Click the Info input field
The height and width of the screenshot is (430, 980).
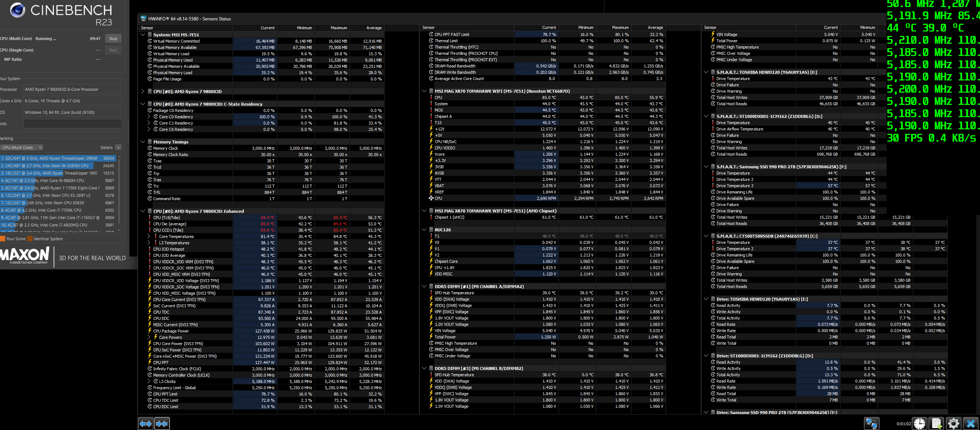click(x=72, y=123)
